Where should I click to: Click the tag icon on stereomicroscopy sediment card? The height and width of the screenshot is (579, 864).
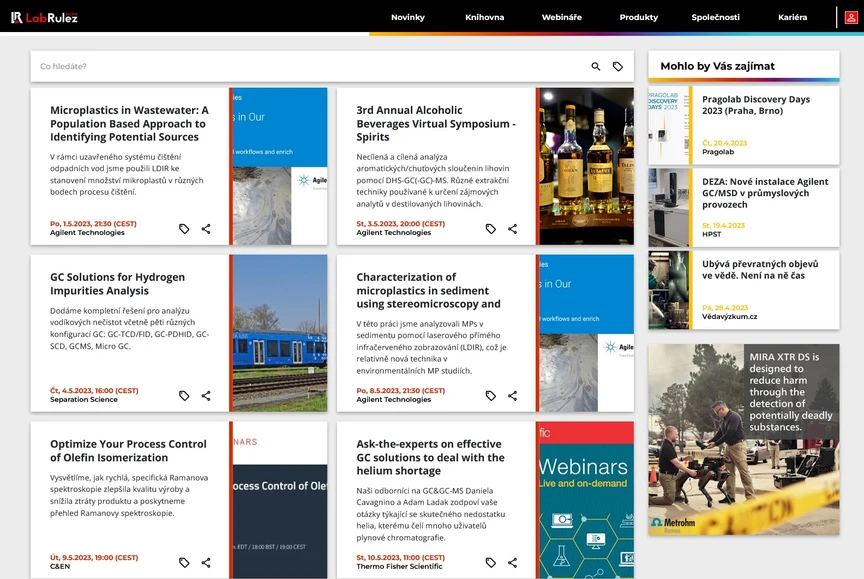click(x=489, y=395)
